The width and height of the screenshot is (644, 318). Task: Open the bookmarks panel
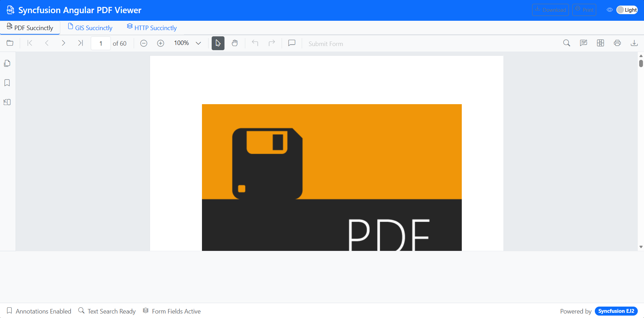pyautogui.click(x=7, y=83)
